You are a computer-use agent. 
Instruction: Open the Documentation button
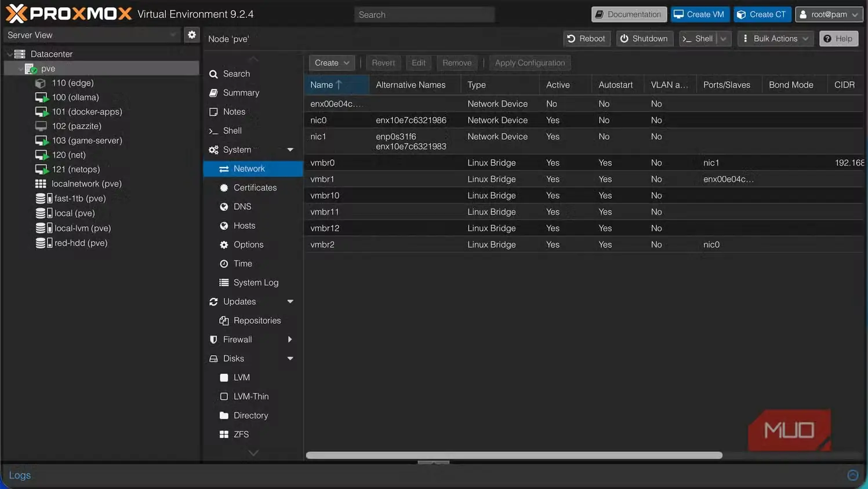click(x=629, y=14)
